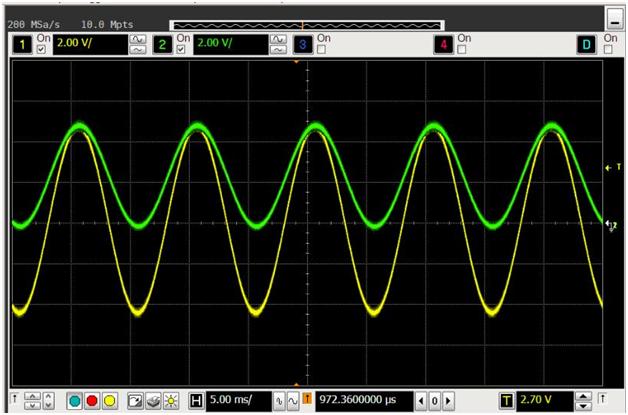This screenshot has width=628, height=415.
Task: Click the channel ground reference marker at right edge
Action: [612, 225]
